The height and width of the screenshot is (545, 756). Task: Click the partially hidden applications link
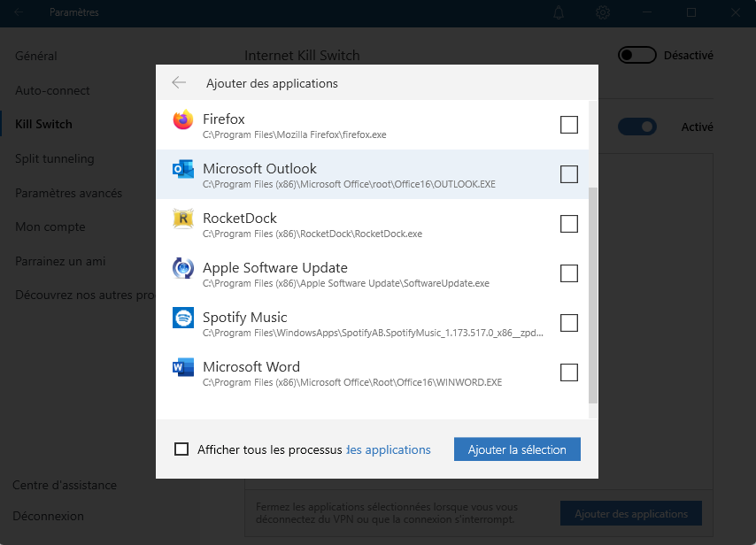pos(389,449)
